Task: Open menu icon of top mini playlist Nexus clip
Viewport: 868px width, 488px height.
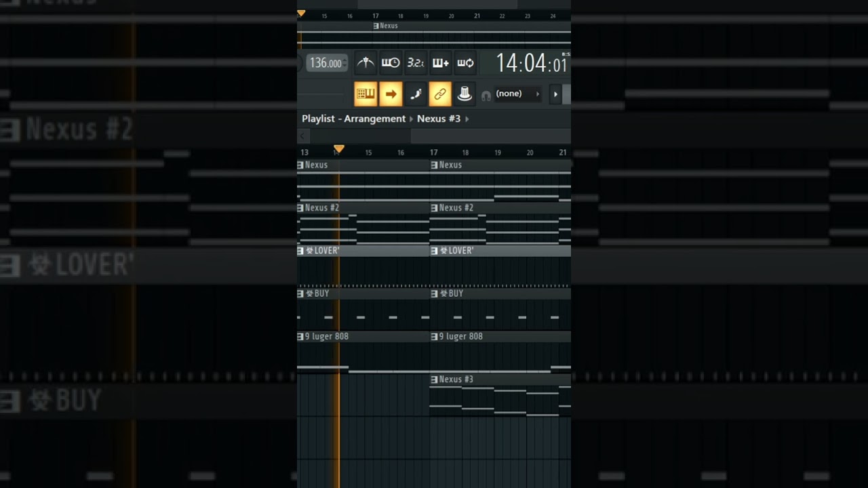Action: coord(376,26)
